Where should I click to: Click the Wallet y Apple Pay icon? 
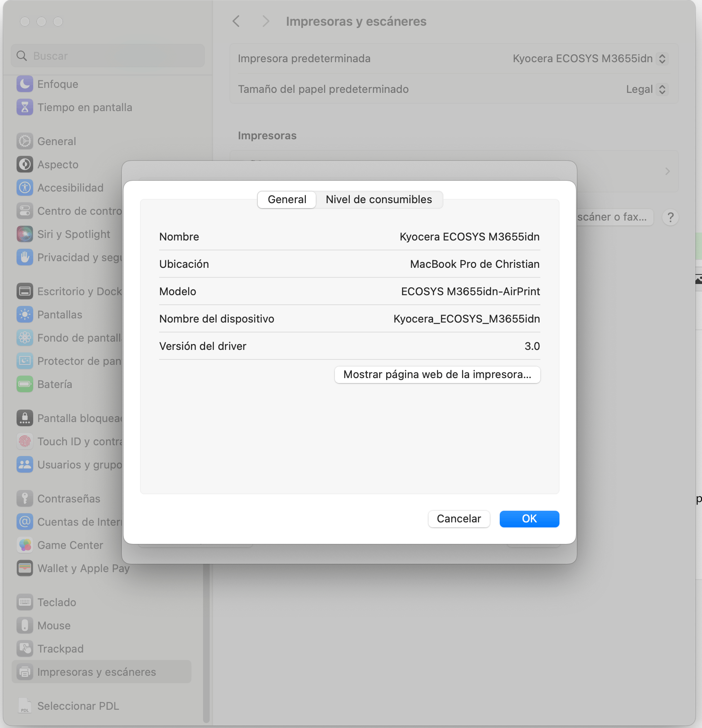click(25, 568)
